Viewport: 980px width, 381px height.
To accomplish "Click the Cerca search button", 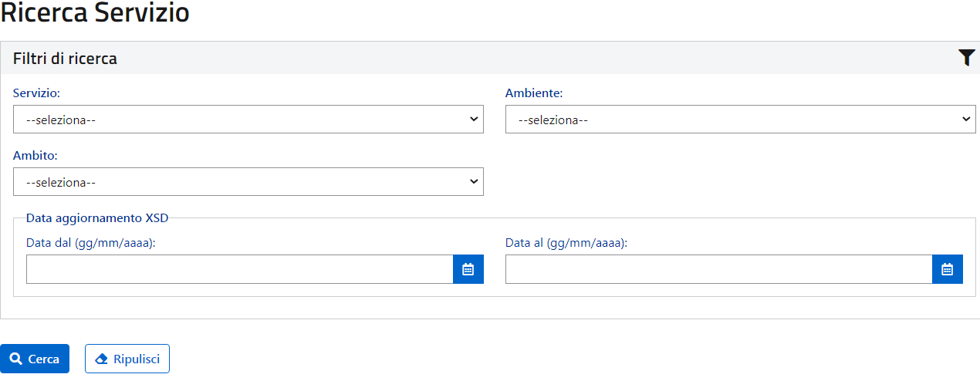I will [x=35, y=359].
